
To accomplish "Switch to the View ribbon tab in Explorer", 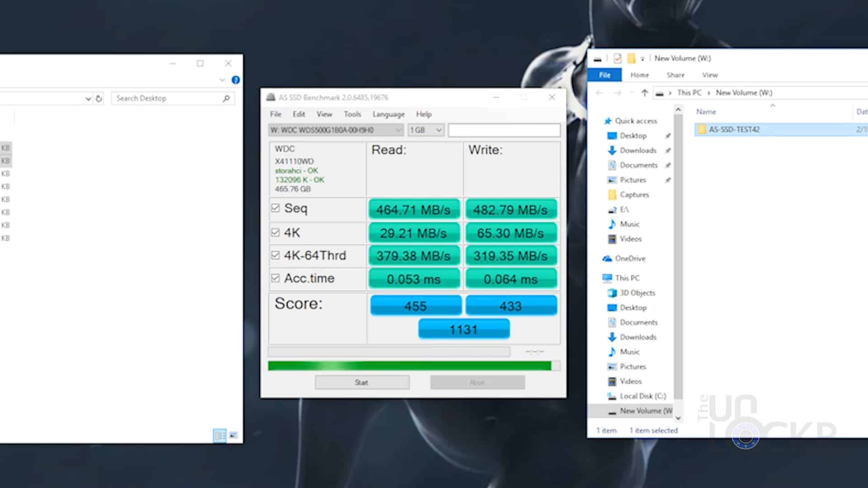I will pyautogui.click(x=709, y=75).
